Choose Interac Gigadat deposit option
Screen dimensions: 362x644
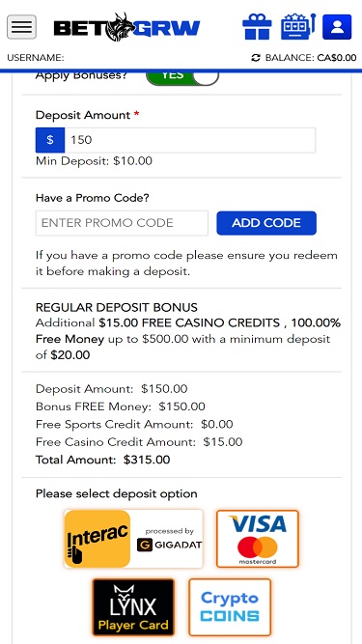pyautogui.click(x=133, y=539)
